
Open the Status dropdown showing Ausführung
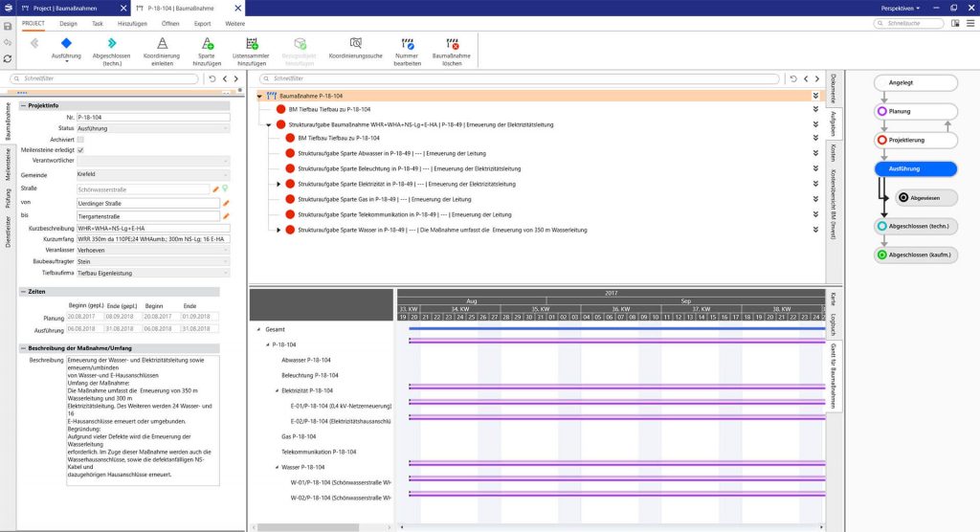pyautogui.click(x=153, y=127)
